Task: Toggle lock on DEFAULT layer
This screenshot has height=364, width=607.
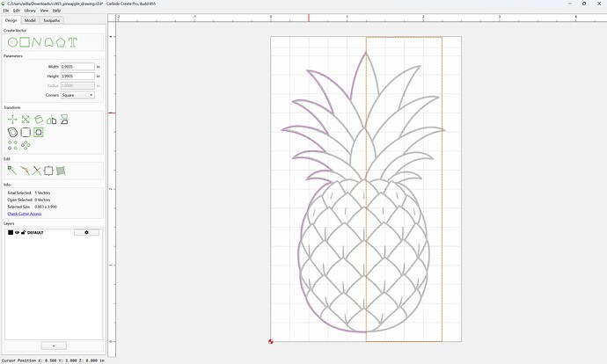Action: click(23, 232)
